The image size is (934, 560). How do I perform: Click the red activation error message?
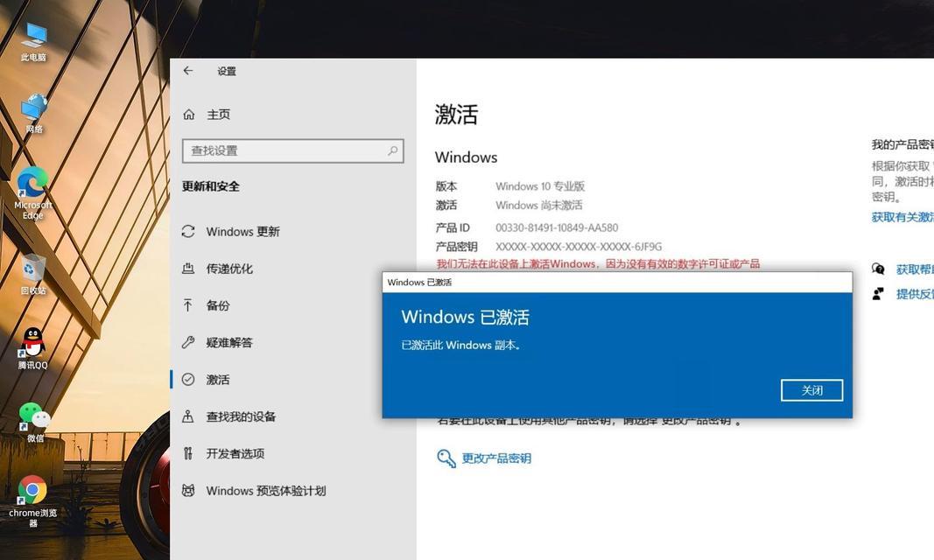tap(598, 263)
